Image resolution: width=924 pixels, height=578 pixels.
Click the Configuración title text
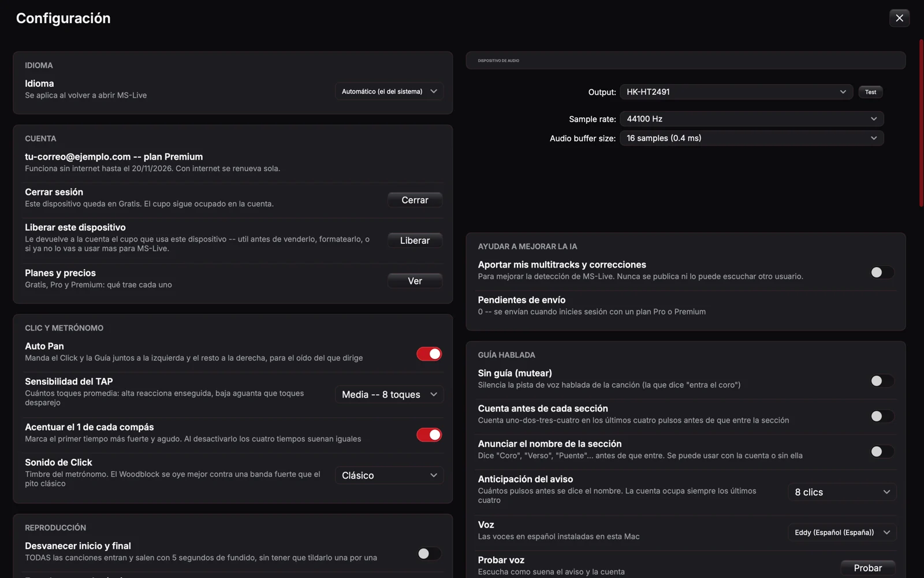64,18
